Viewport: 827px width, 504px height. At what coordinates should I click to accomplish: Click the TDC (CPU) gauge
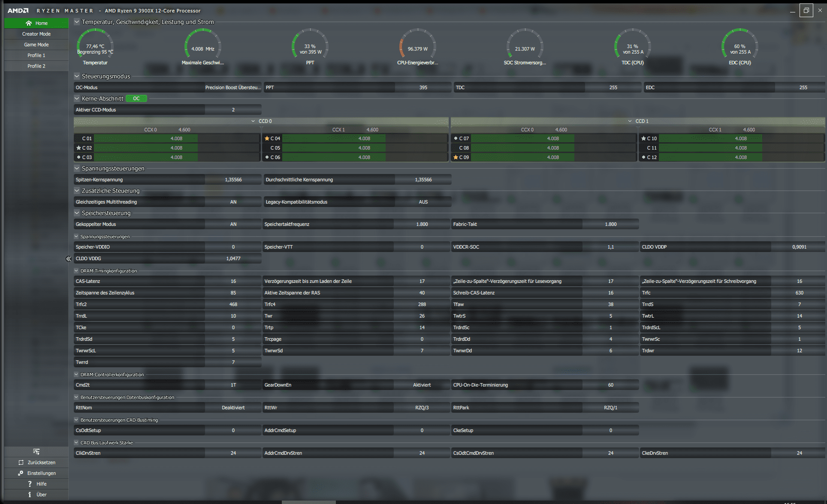633,46
